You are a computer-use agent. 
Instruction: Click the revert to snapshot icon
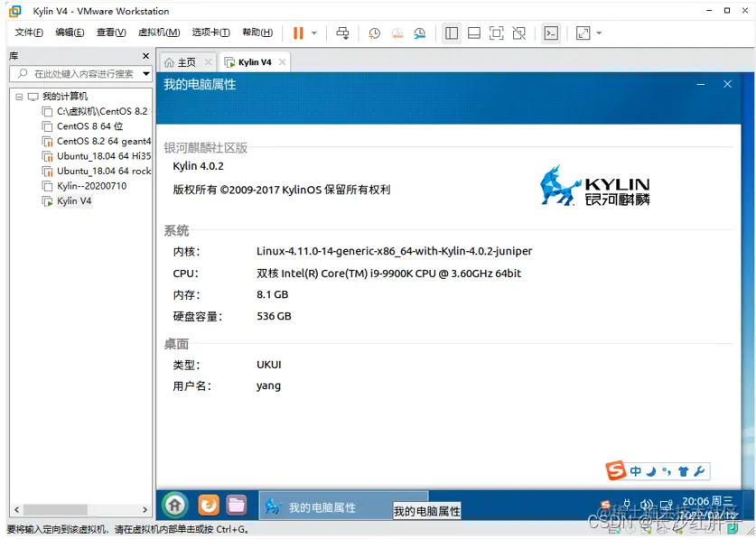[397, 33]
